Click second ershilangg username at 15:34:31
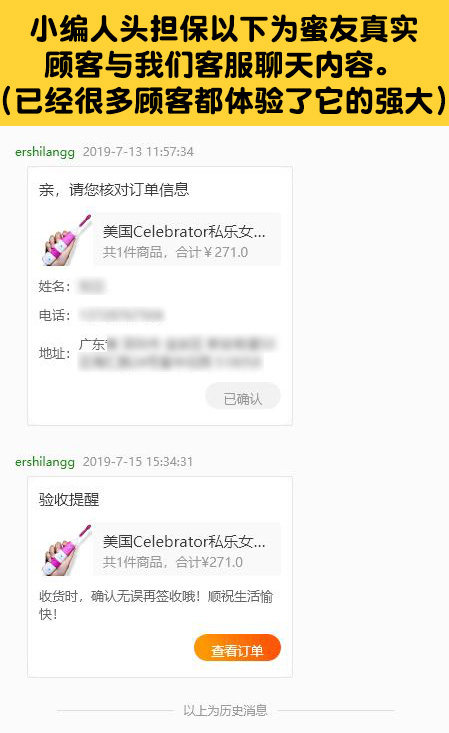Viewport: 449px width, 733px height. [45, 462]
